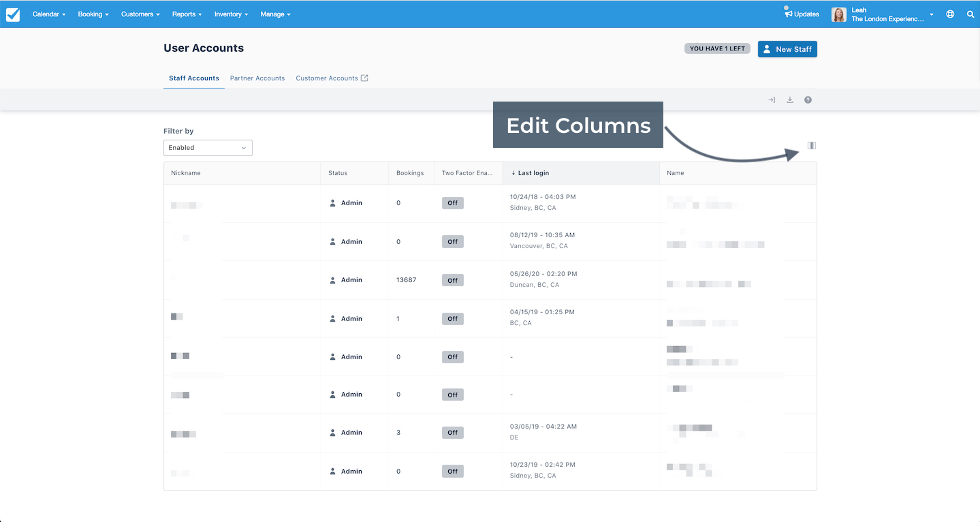The image size is (980, 522).
Task: Click the user icon in 13687 bookings row
Action: pyautogui.click(x=333, y=280)
